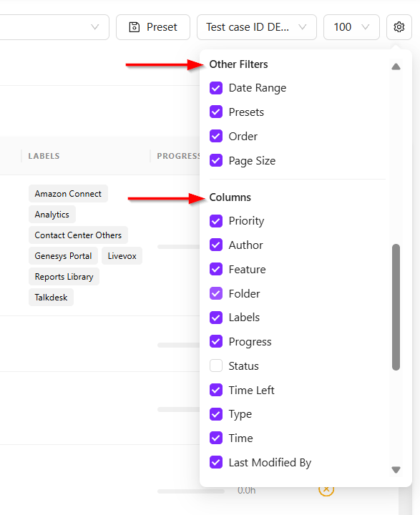Select the Genesys Portal label tag
Image resolution: width=420 pixels, height=515 pixels.
click(x=63, y=256)
